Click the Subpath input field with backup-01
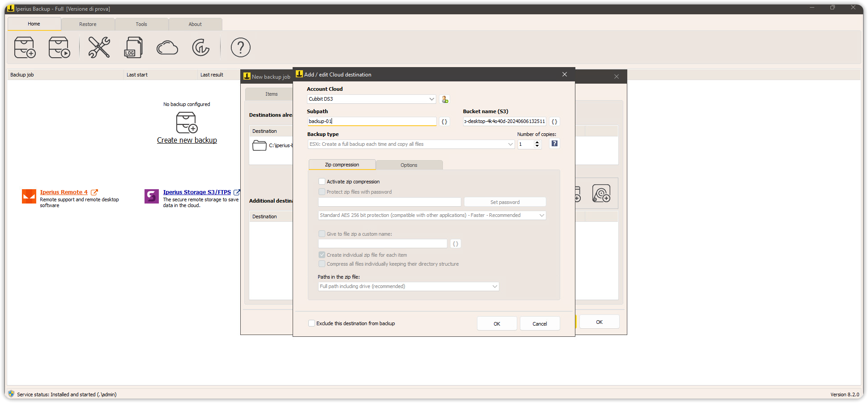The height and width of the screenshot is (403, 868). click(x=372, y=122)
